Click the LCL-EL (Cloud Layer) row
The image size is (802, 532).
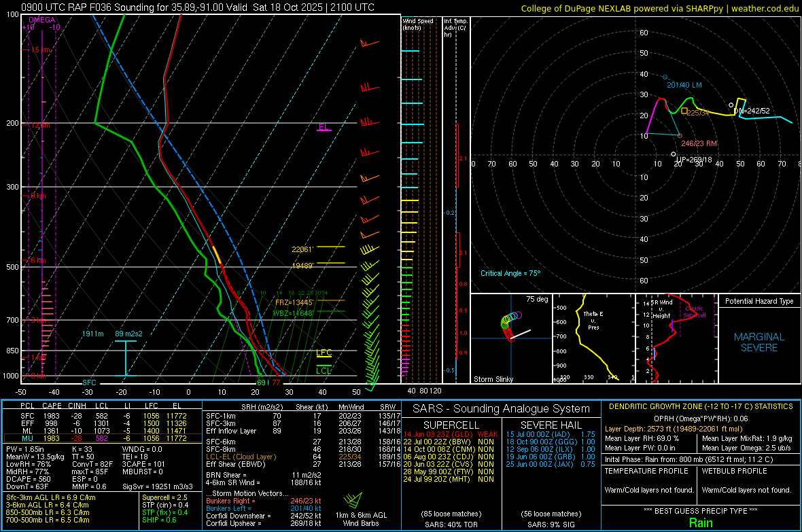click(303, 457)
